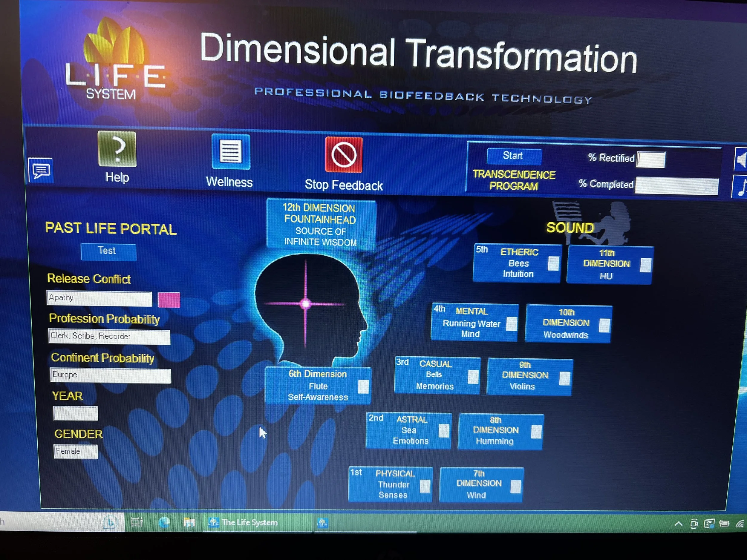Screen dimensions: 747x560
Task: Show hidden system tray icons
Action: pyautogui.click(x=678, y=524)
